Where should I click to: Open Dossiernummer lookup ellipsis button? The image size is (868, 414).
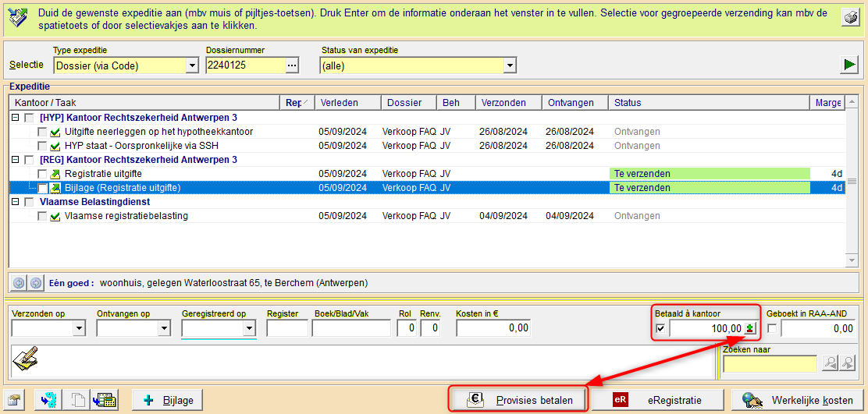(x=292, y=65)
